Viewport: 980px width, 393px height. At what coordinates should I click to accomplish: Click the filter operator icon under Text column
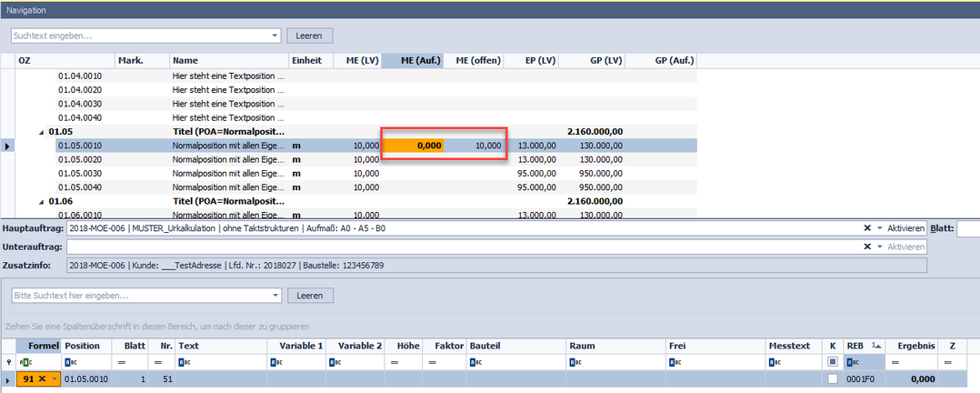tap(184, 361)
